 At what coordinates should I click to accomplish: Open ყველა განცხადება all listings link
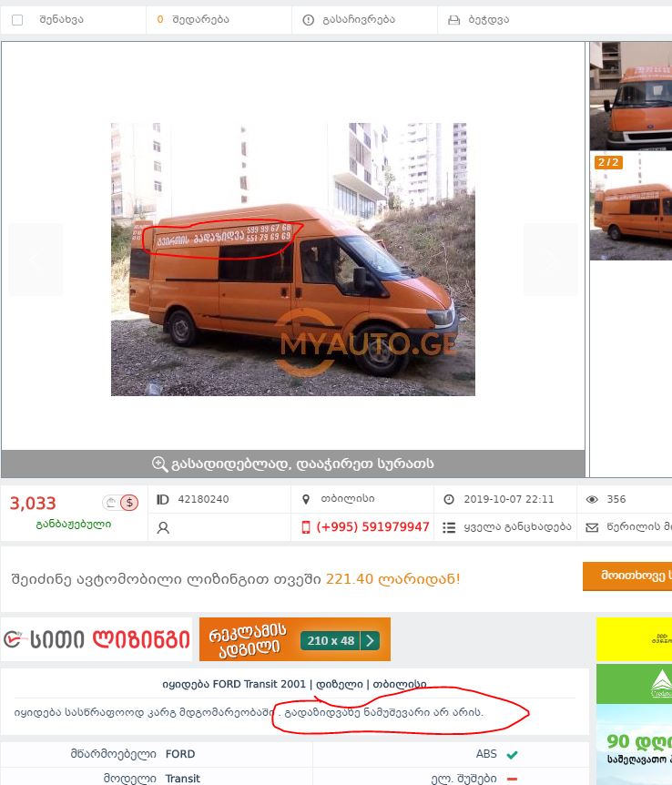pyautogui.click(x=517, y=526)
